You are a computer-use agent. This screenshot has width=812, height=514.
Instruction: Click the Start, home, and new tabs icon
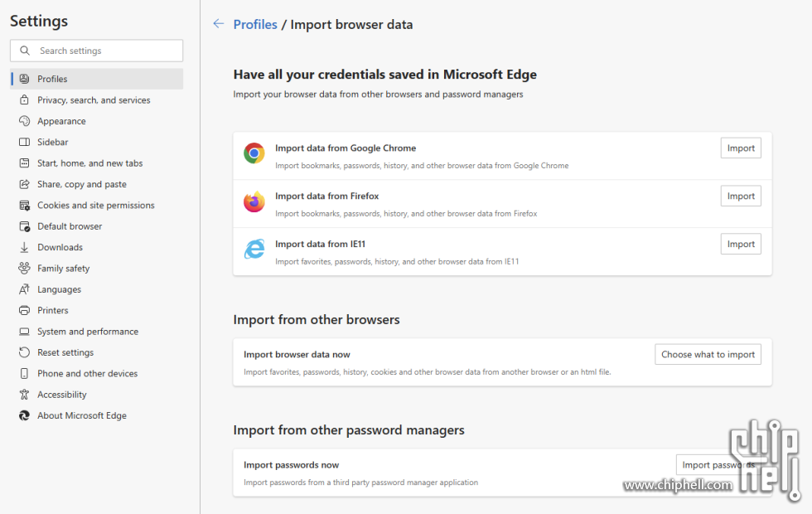point(24,163)
